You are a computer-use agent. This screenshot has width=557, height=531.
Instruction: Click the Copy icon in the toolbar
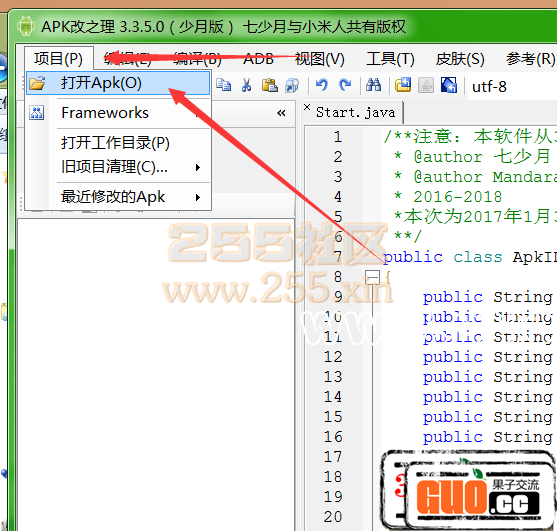click(x=223, y=85)
